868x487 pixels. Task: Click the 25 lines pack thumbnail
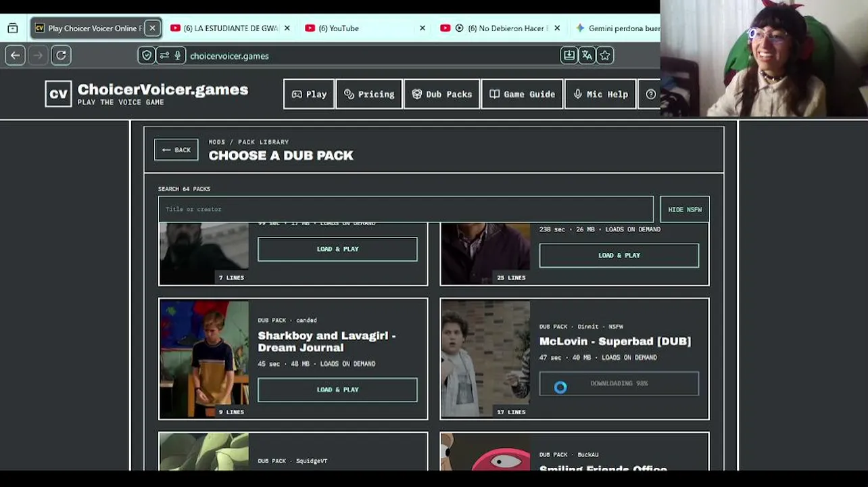(x=485, y=254)
